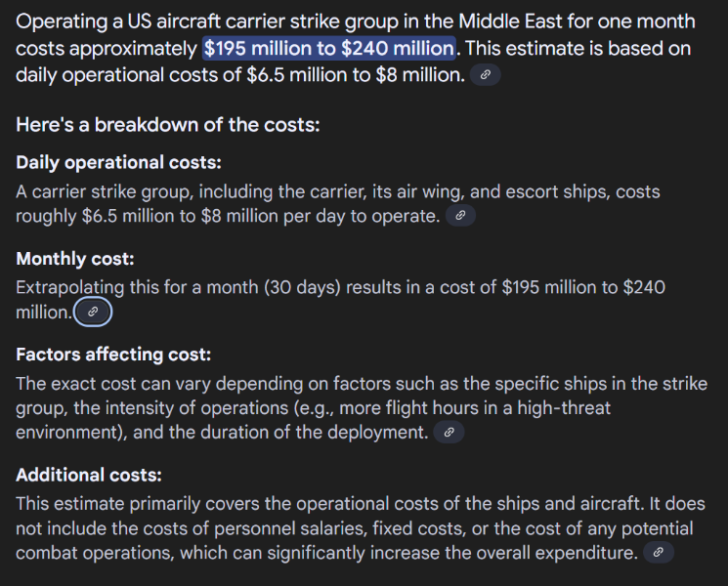The height and width of the screenshot is (586, 728).
Task: Click the 'Here's a breakdown of the costs' heading
Action: [x=168, y=125]
